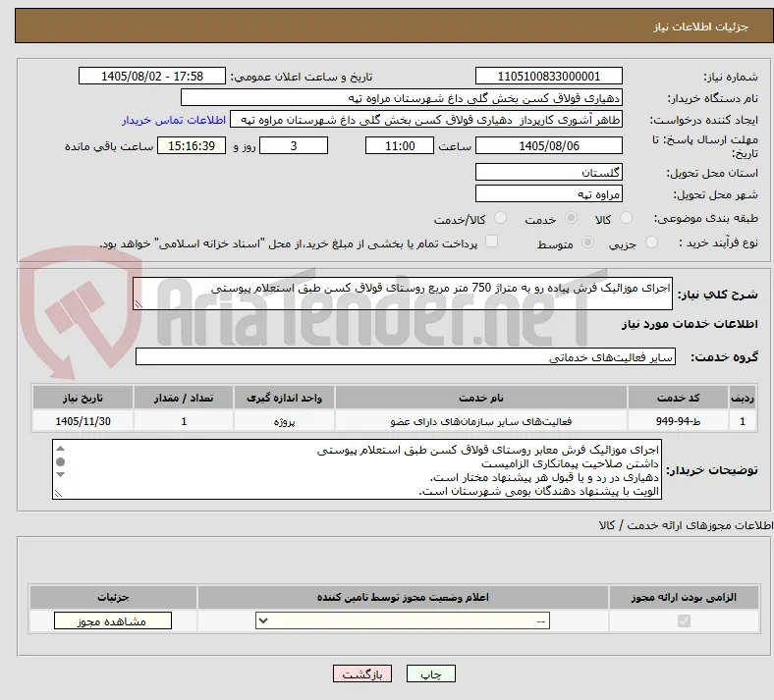This screenshot has height=700, width=774.
Task: Click the چاپ print button
Action: (x=431, y=673)
